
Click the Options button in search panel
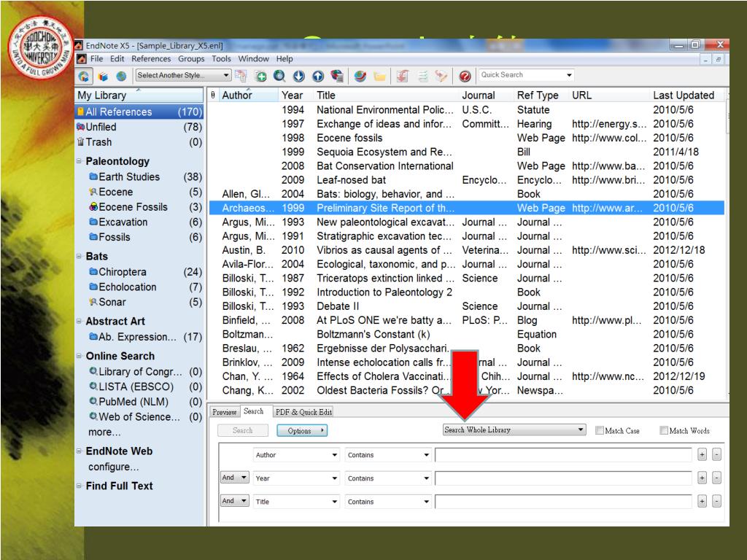pyautogui.click(x=302, y=430)
